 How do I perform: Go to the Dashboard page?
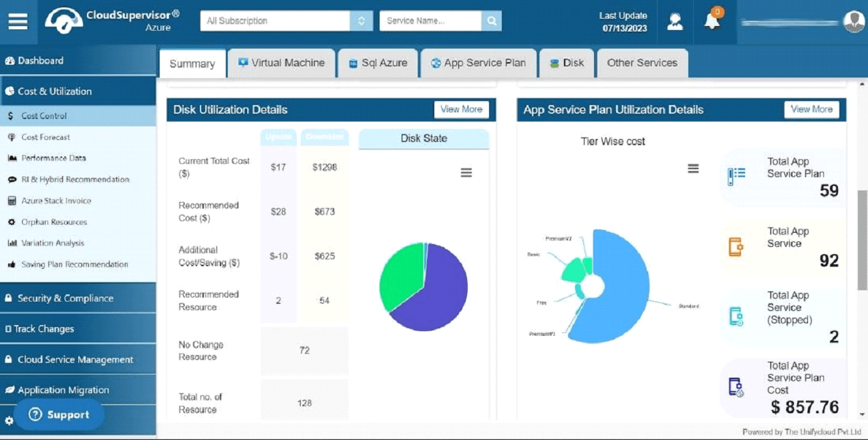78,60
